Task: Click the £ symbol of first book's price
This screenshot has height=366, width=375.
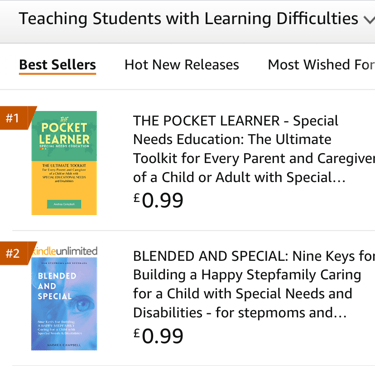Action: (137, 198)
